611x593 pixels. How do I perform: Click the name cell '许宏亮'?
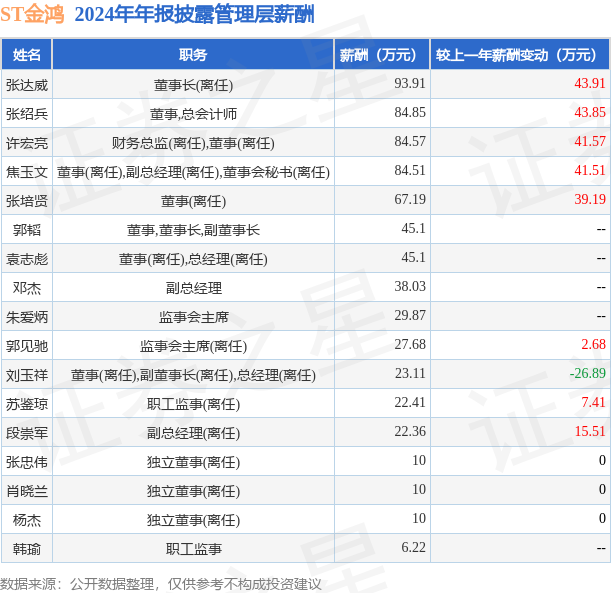26,143
